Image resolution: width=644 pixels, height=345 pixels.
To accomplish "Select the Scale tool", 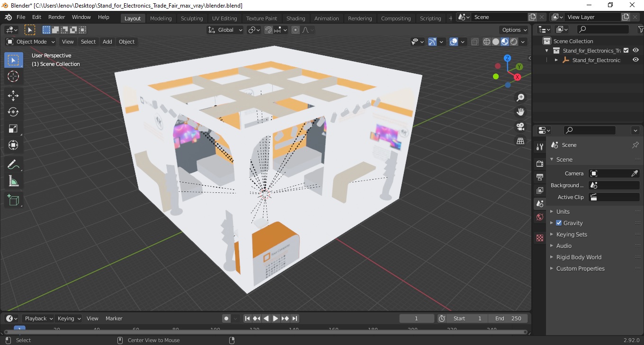I will (13, 128).
